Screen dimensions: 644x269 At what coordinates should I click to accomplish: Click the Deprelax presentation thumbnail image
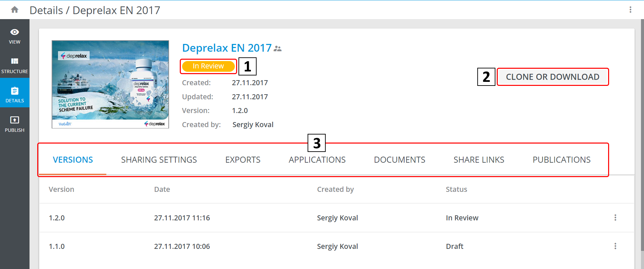pyautogui.click(x=110, y=84)
